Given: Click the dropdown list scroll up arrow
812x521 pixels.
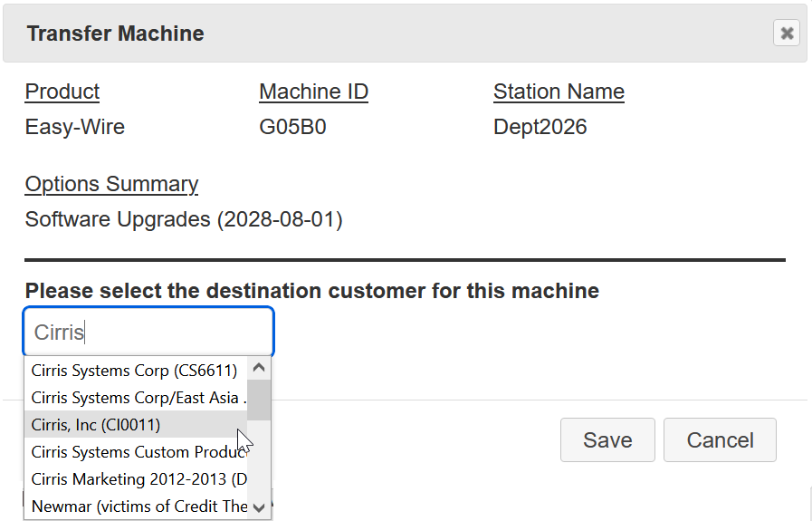Looking at the screenshot, I should (259, 368).
